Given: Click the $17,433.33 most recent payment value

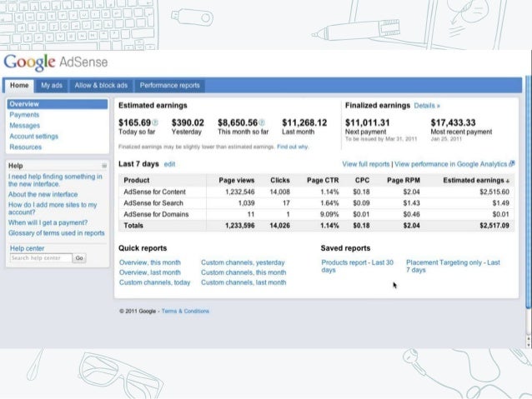Looking at the screenshot, I should point(453,122).
